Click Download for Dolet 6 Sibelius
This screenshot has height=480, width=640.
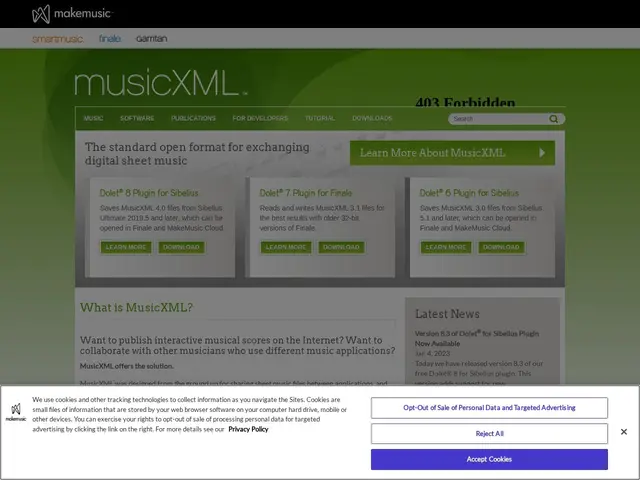click(501, 247)
